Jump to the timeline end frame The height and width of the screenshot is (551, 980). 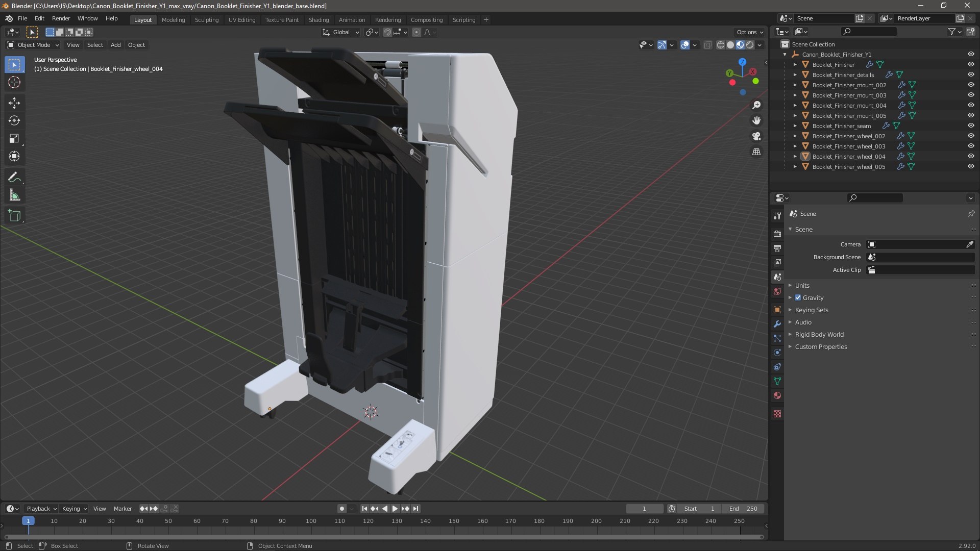tap(416, 509)
